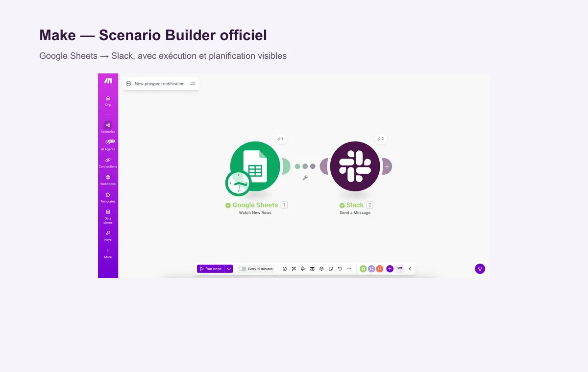Click the back arrow beside the scenario name
This screenshot has height=372, width=588.
(128, 84)
